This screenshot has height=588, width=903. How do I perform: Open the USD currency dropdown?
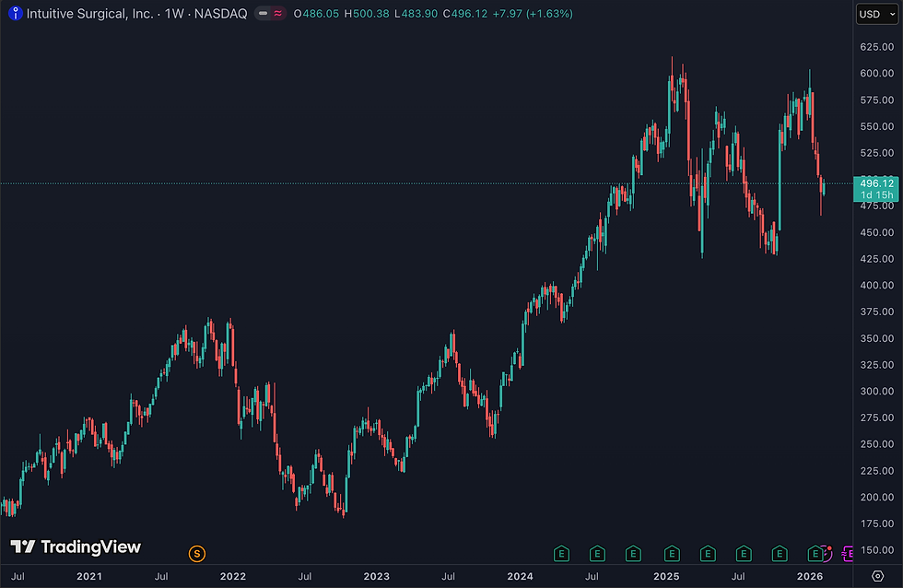877,14
